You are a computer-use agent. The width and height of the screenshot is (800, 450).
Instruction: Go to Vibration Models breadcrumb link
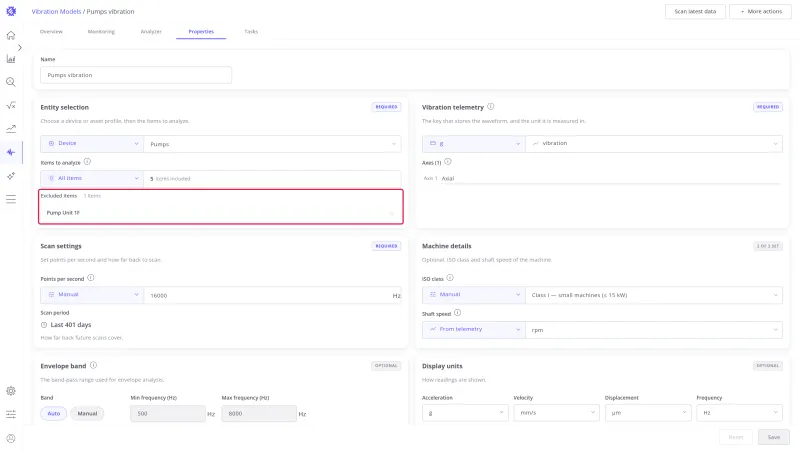coord(56,11)
